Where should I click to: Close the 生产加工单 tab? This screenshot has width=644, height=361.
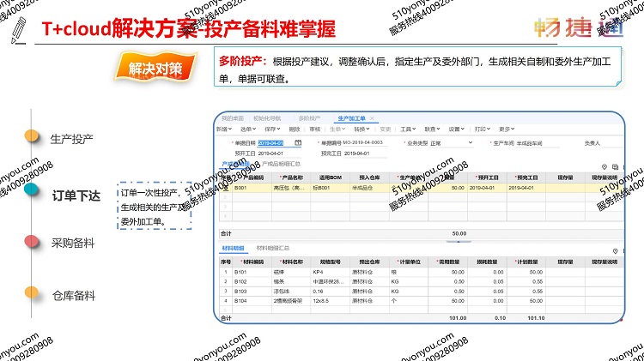pyautogui.click(x=372, y=118)
